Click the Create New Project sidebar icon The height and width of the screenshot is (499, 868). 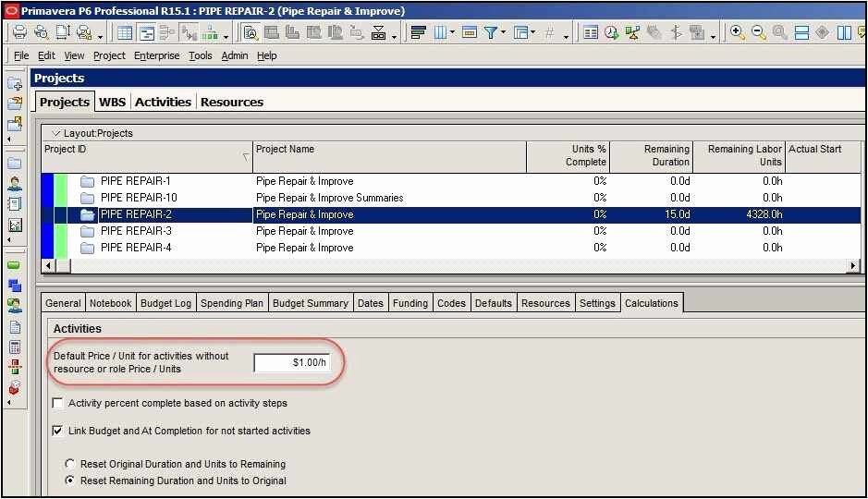pyautogui.click(x=15, y=84)
